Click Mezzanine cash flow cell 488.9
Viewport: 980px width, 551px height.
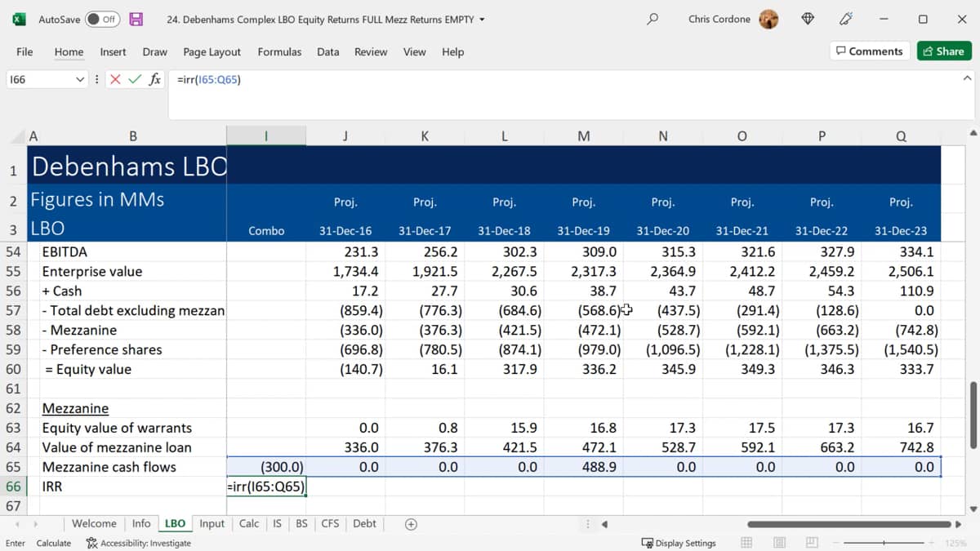(583, 467)
